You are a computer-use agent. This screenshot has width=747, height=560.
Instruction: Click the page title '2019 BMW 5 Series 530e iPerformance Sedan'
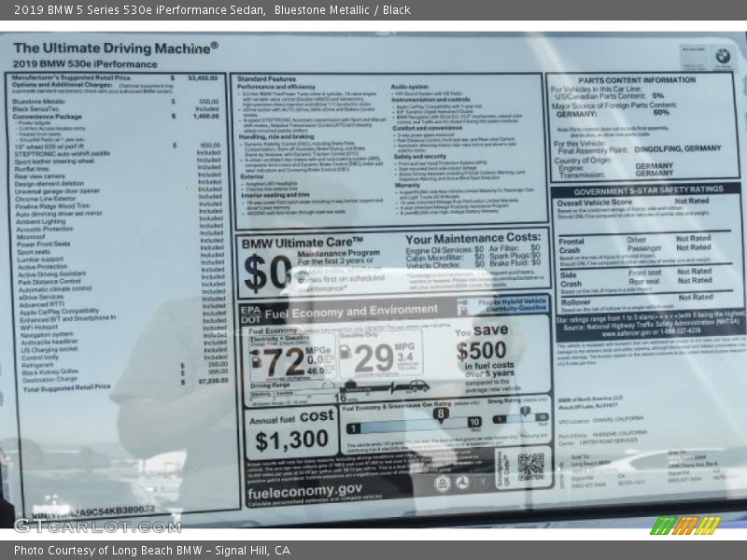[139, 9]
